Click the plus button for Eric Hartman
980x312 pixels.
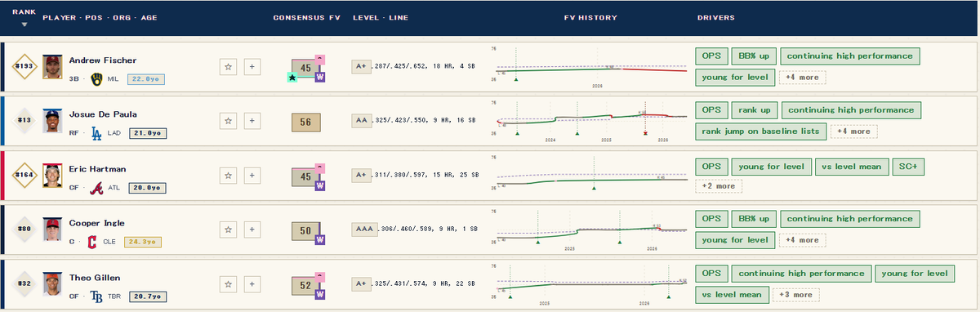coord(252,175)
